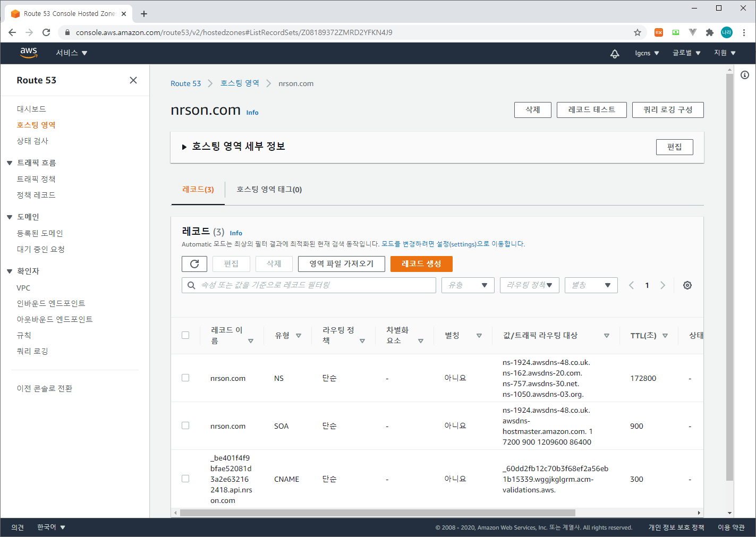
Task: Open 인바운드 엔드포인트 in sidebar
Action: tap(51, 303)
